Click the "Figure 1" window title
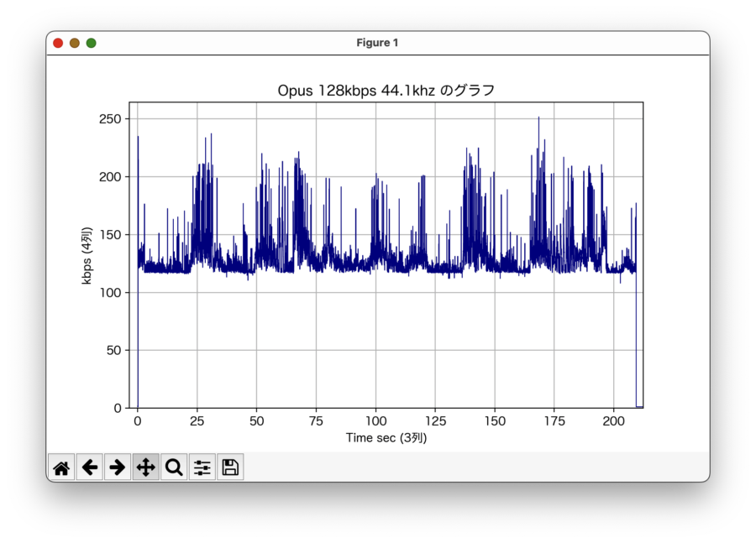Image resolution: width=756 pixels, height=543 pixels. click(377, 43)
